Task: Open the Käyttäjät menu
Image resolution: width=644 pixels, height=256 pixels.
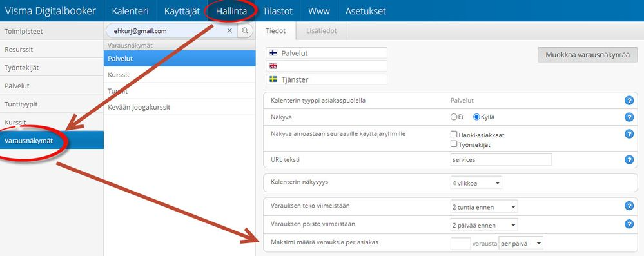Action: tap(182, 11)
